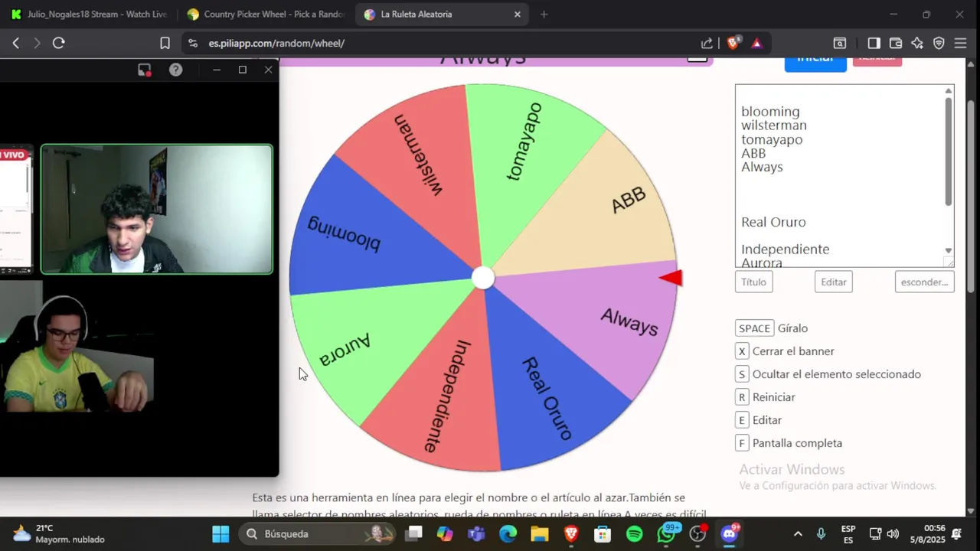The width and height of the screenshot is (980, 551).
Task: Click the esconder button
Action: click(x=924, y=282)
